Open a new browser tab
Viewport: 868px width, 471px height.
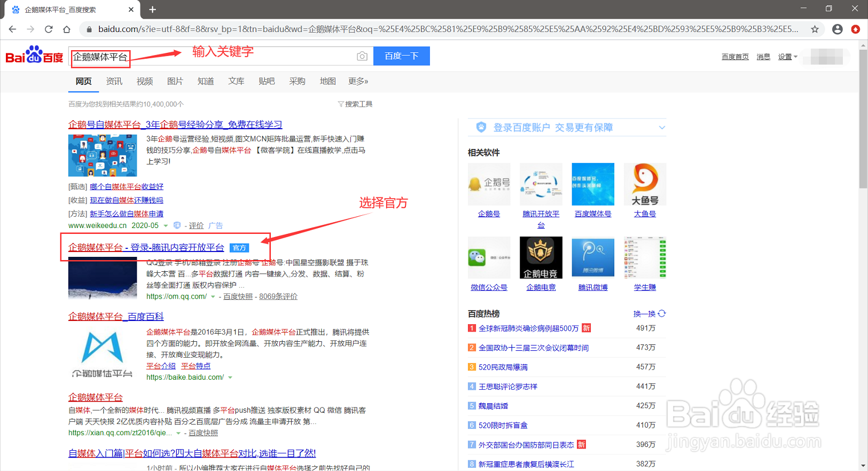coord(152,10)
